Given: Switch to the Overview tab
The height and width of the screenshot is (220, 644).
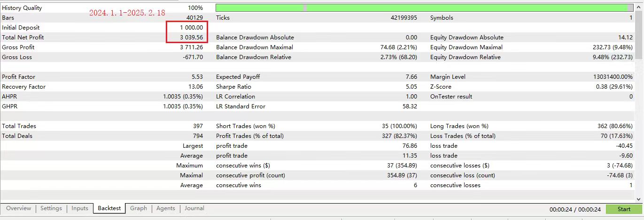Looking at the screenshot, I should coord(19,208).
